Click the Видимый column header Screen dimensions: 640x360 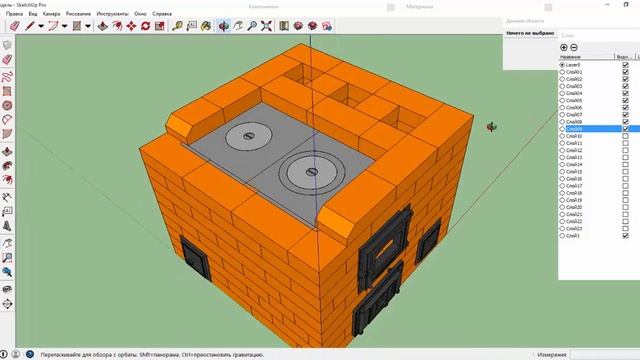(625, 57)
